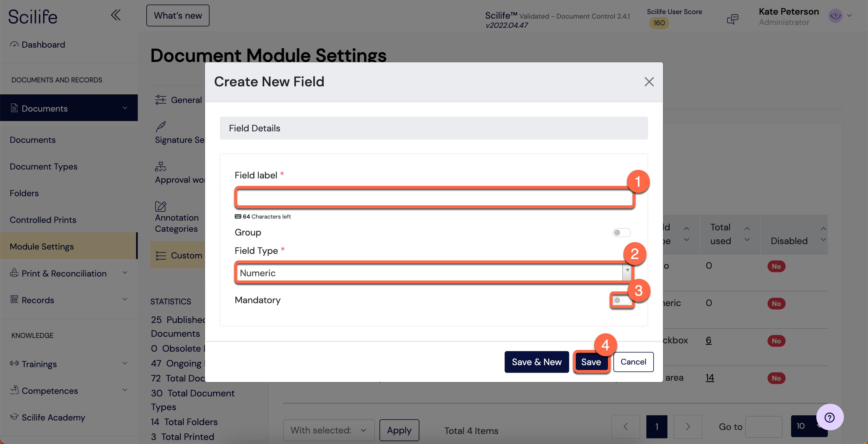Click the Dashboard icon in the sidebar
This screenshot has width=868, height=444.
(x=14, y=44)
